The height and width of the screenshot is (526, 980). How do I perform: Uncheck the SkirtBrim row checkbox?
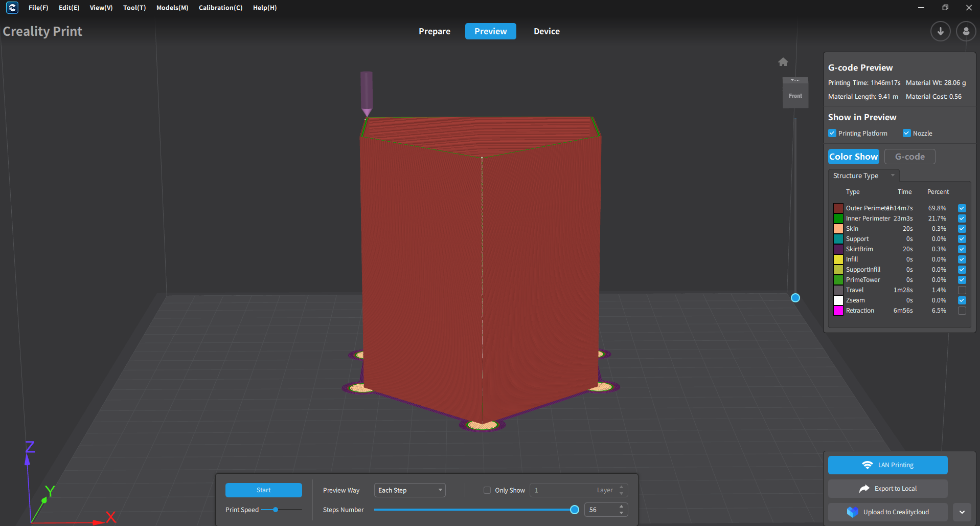click(x=962, y=249)
